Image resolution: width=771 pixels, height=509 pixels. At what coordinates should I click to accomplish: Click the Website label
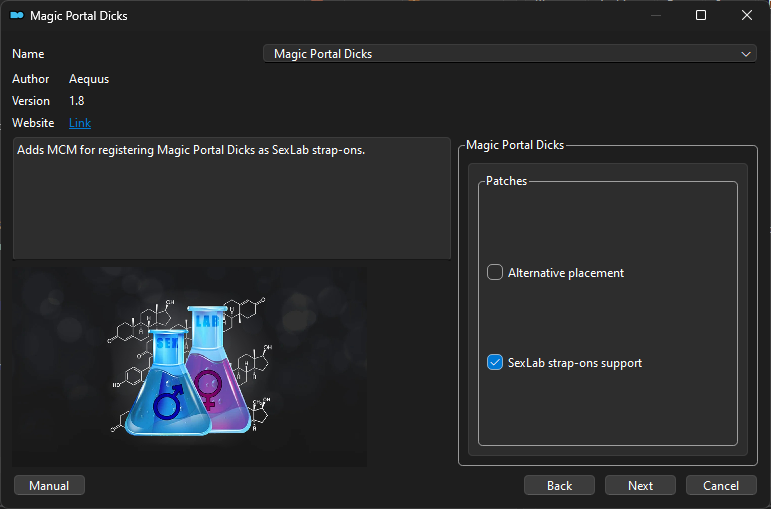point(33,122)
